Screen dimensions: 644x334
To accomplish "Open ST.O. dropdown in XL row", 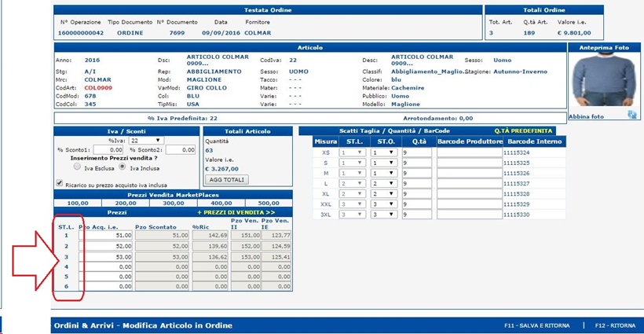I will tap(383, 193).
